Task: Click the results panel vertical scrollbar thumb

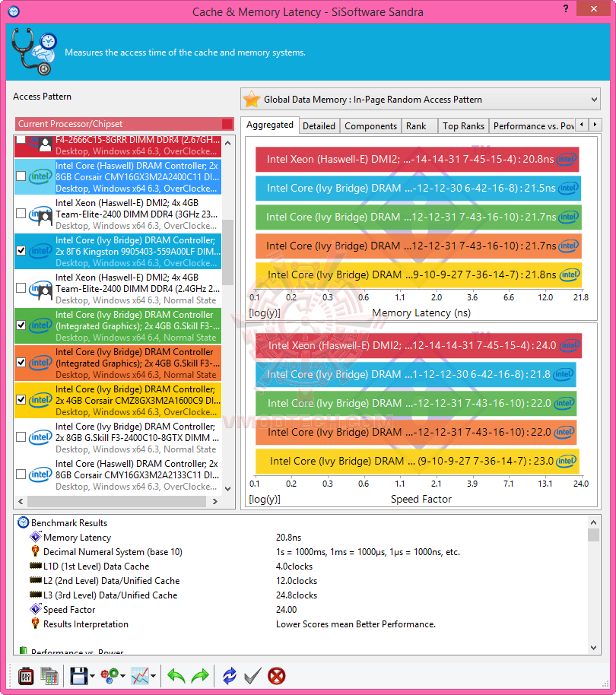Action: (x=594, y=535)
